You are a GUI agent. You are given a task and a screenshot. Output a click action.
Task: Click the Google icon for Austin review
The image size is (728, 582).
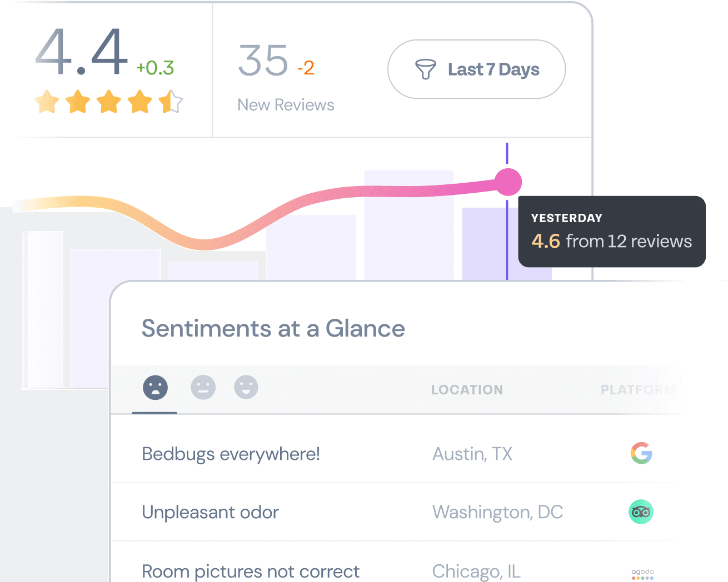pos(641,453)
